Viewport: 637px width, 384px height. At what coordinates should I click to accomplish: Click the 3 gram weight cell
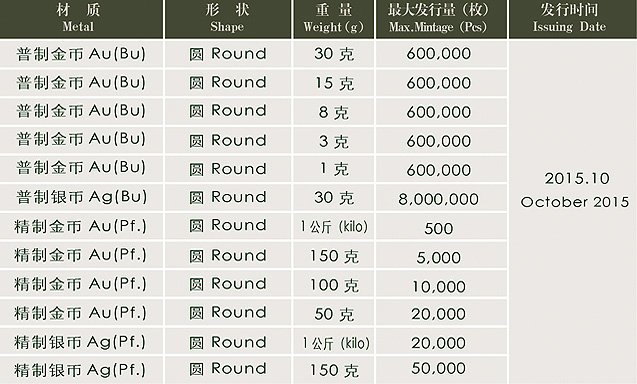(x=334, y=141)
